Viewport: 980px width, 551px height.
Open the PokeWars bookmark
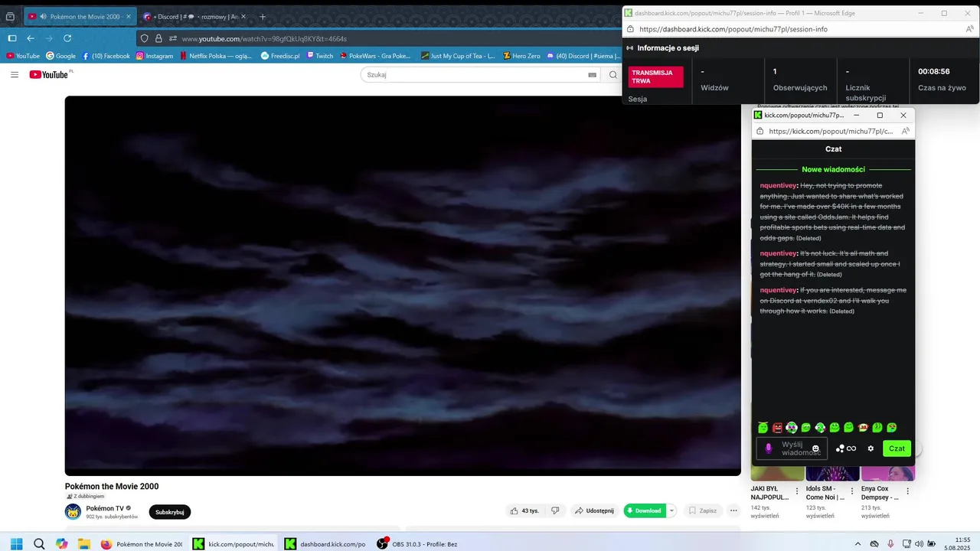pos(375,56)
